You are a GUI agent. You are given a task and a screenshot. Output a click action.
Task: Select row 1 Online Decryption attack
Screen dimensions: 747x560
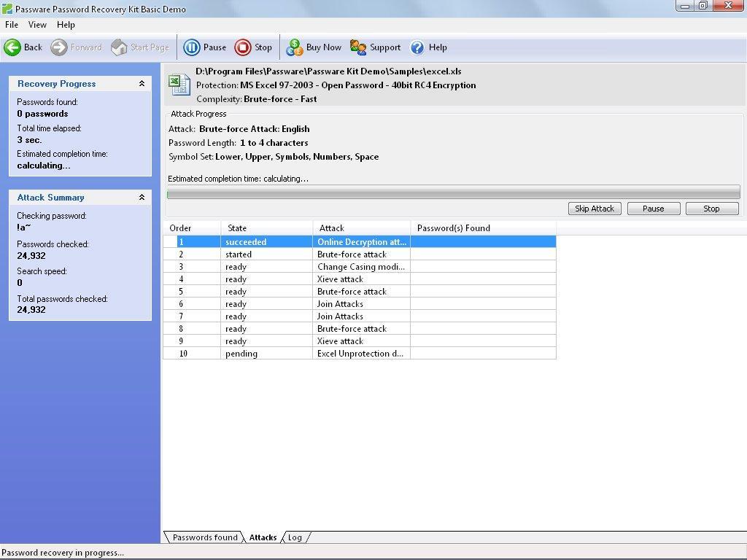[360, 242]
